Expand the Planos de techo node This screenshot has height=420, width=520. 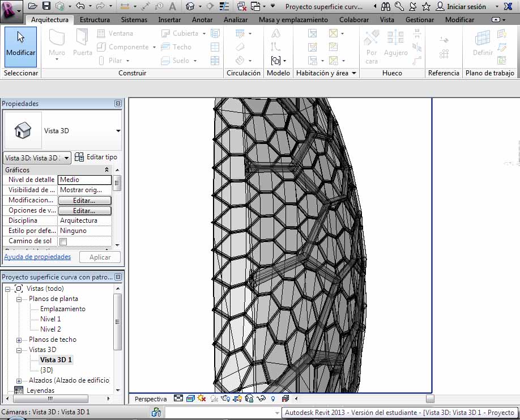click(x=19, y=340)
